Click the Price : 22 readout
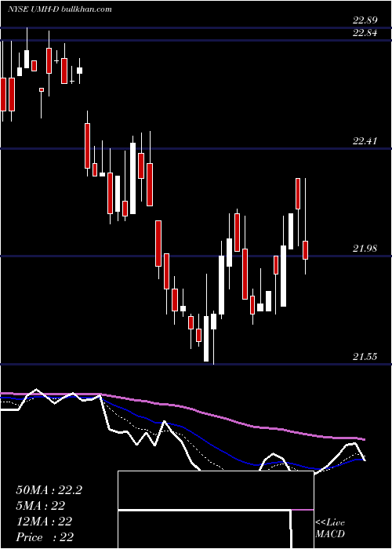 [45, 537]
